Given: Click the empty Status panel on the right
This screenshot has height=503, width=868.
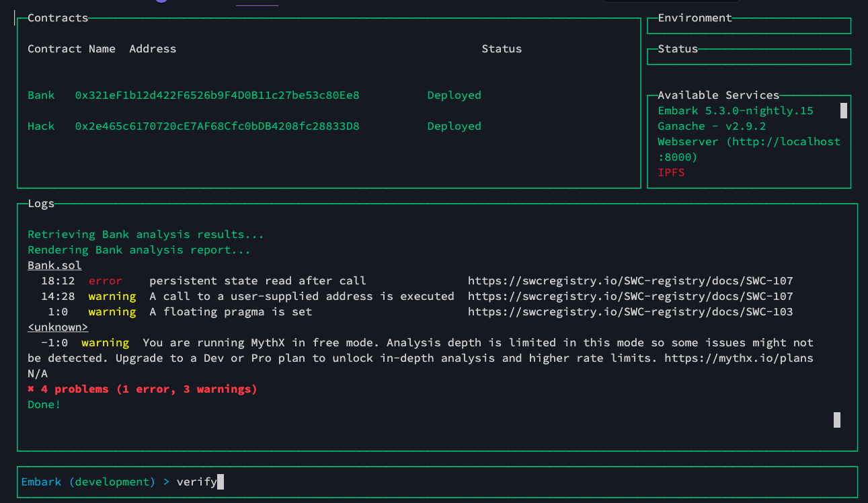Looking at the screenshot, I should click(749, 56).
